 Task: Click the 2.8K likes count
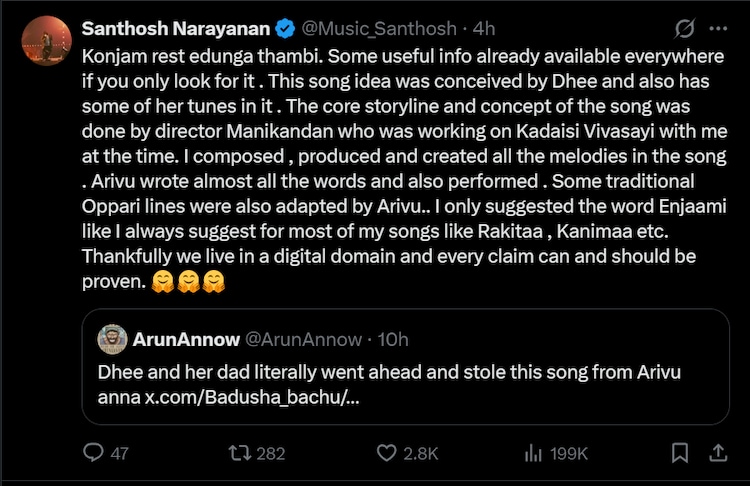[420, 453]
